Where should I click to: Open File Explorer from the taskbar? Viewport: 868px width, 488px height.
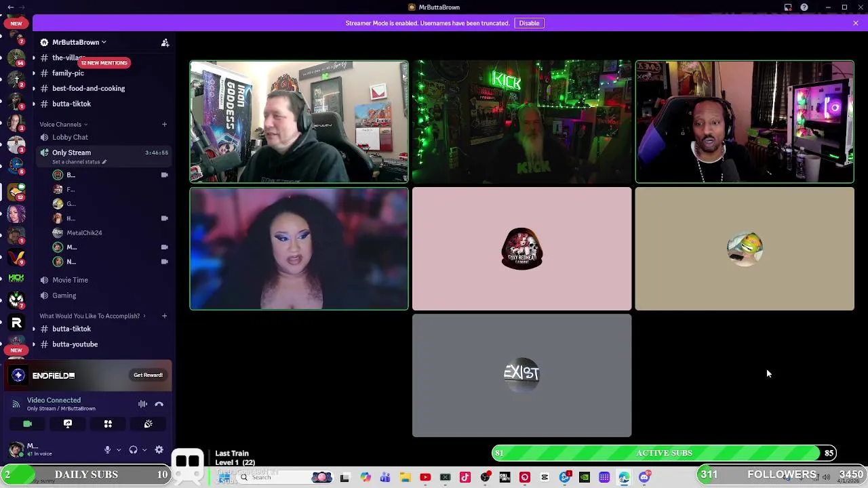(405, 478)
